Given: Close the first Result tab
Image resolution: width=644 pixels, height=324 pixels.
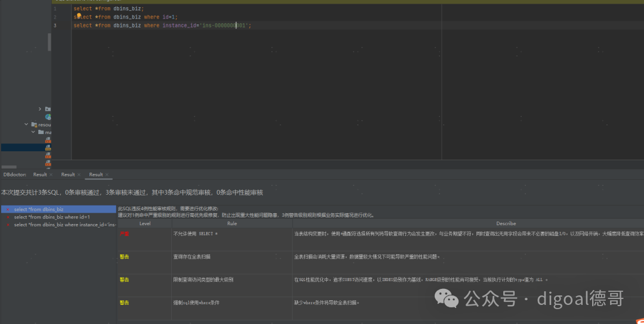Looking at the screenshot, I should click(x=51, y=175).
